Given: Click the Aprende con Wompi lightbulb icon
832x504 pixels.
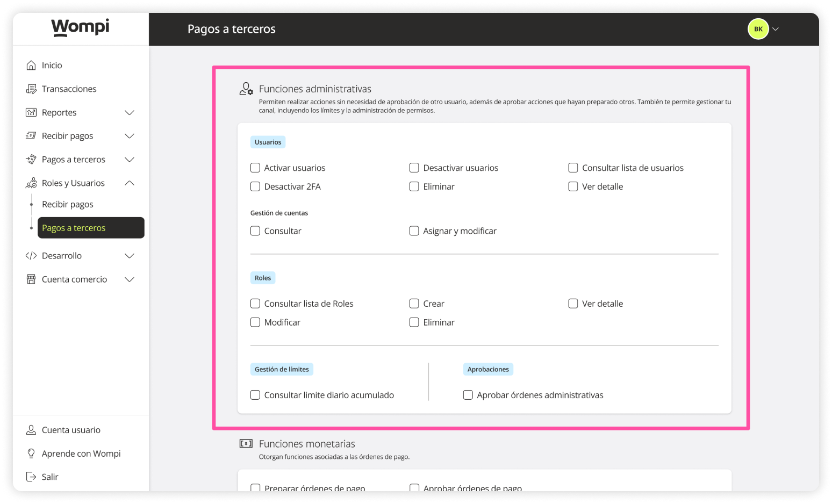Looking at the screenshot, I should click(x=31, y=453).
